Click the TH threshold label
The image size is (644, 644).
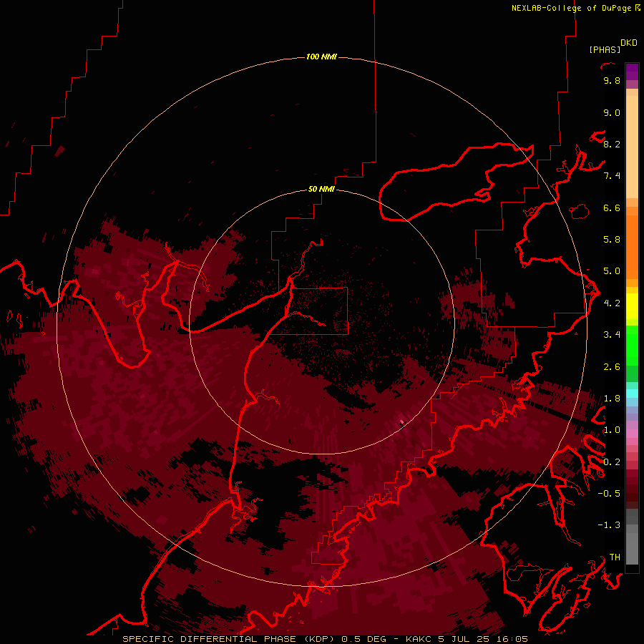(x=615, y=557)
